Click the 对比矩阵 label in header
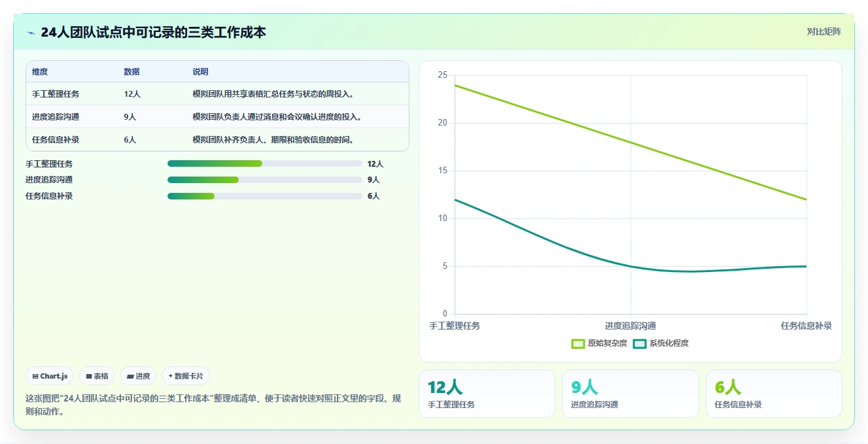Screen dimensions: 868x444 (x=824, y=32)
